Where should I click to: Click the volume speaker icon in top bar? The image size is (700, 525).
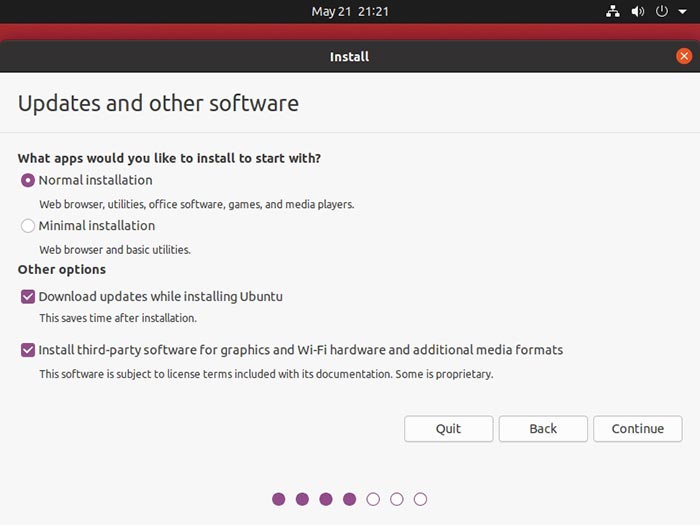point(638,11)
